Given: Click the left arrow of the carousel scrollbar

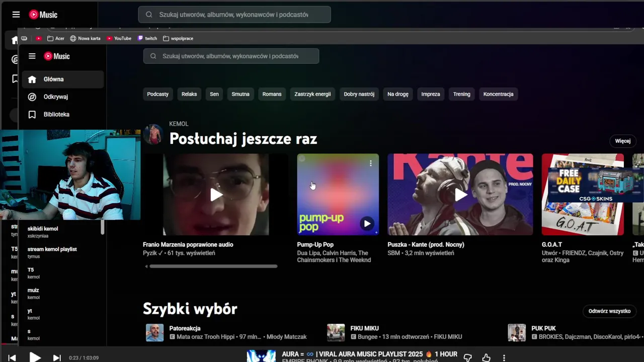Looking at the screenshot, I should pos(146,266).
